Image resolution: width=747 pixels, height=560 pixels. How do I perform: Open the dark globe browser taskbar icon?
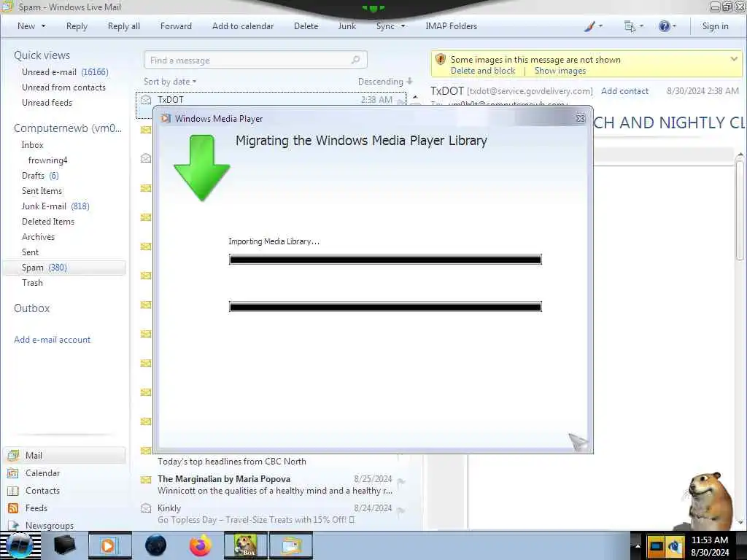click(156, 545)
